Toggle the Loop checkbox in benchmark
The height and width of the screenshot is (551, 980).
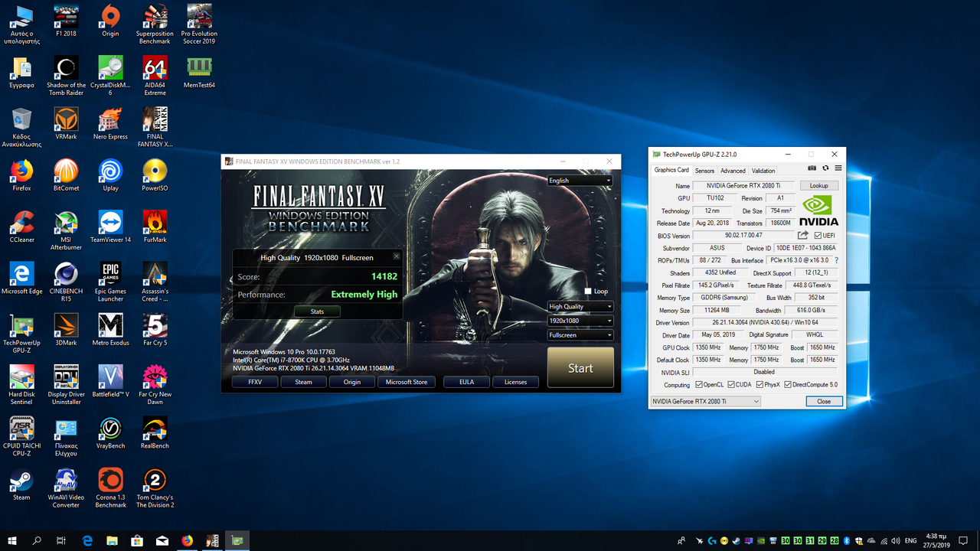point(588,292)
